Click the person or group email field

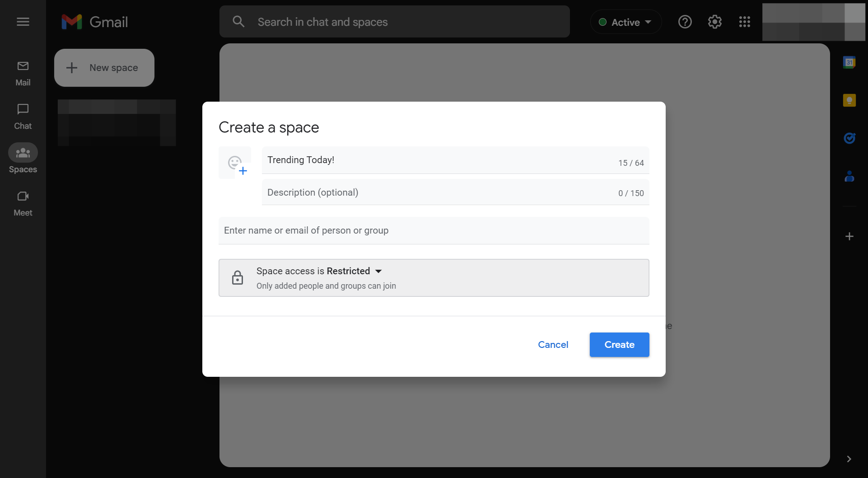(434, 231)
